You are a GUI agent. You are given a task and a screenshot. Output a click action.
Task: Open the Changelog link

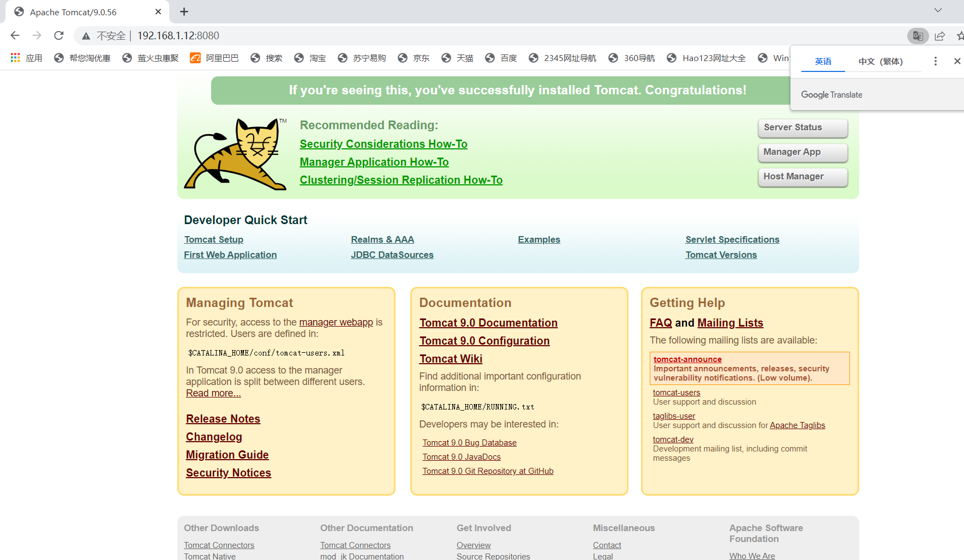214,437
